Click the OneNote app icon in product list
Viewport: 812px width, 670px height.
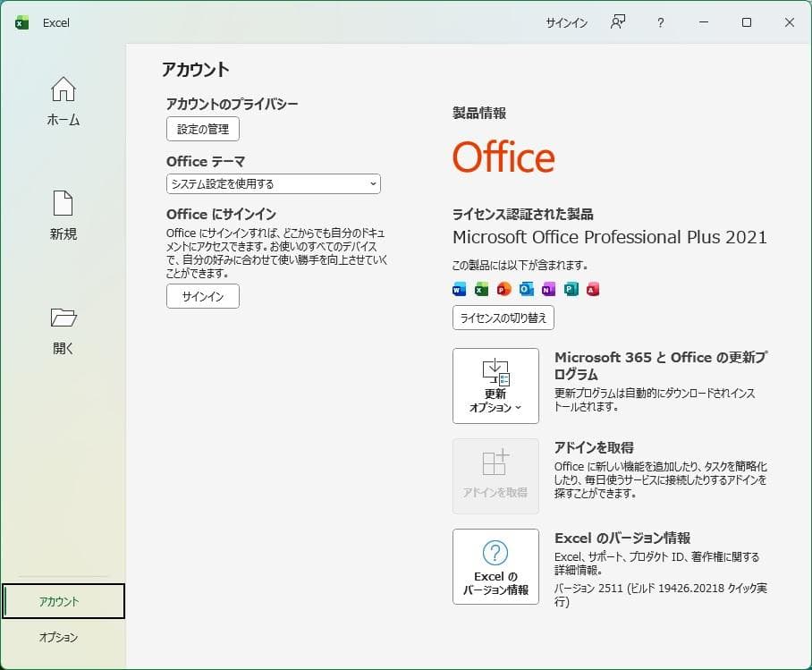[x=548, y=289]
